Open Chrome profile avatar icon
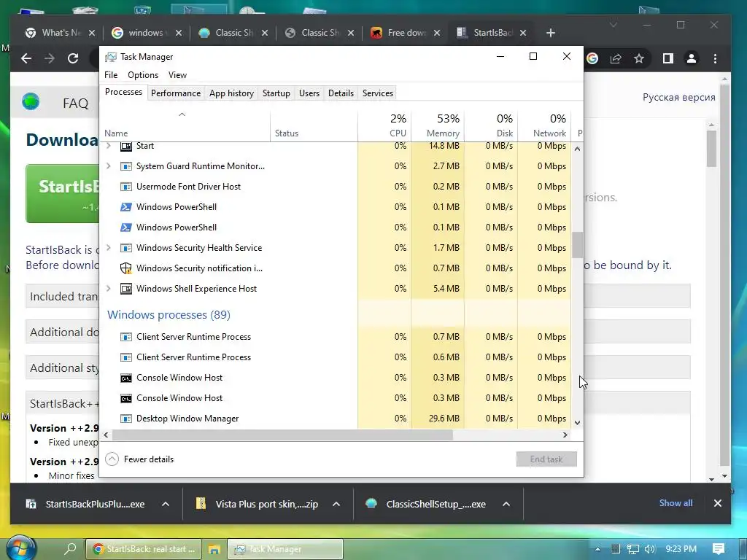The width and height of the screenshot is (747, 560). [692, 58]
